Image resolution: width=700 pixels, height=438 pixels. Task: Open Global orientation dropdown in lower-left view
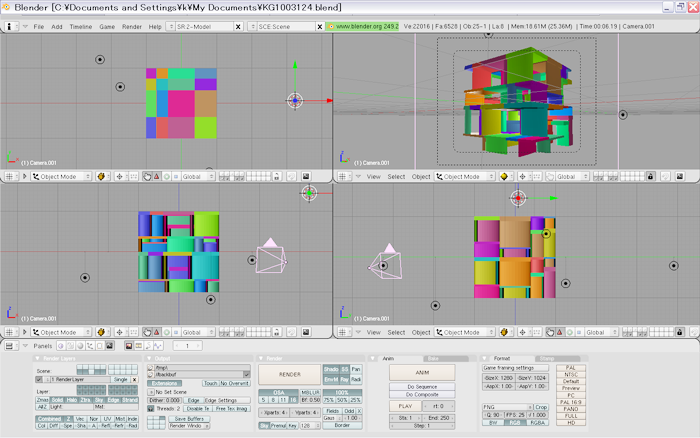(x=198, y=332)
